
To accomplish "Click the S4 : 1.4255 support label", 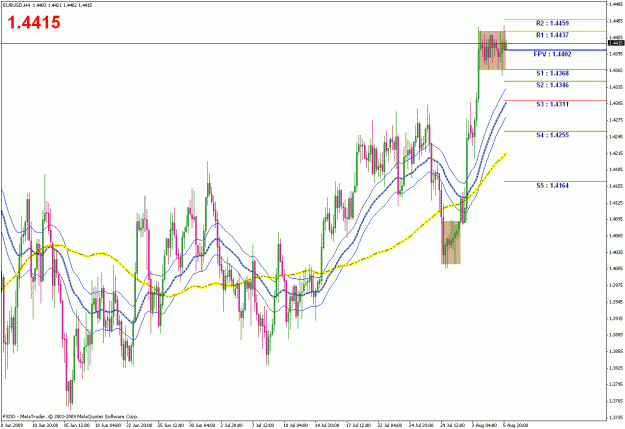I will (x=552, y=135).
